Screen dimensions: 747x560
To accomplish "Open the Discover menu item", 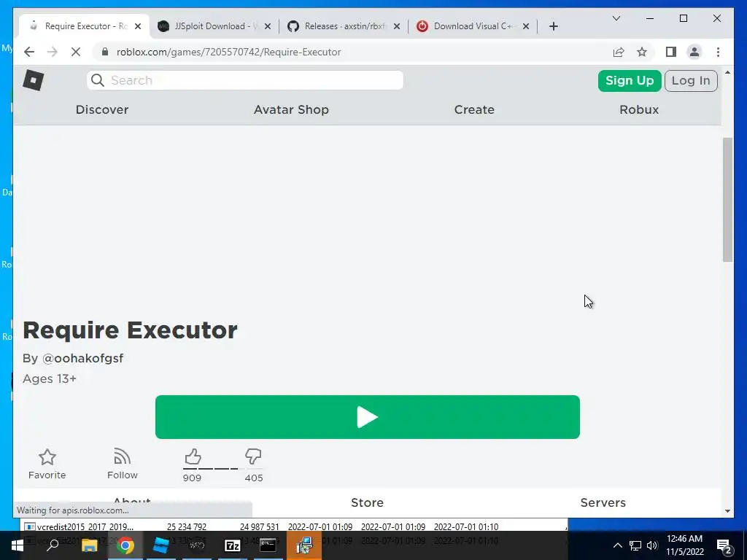I will pos(102,109).
